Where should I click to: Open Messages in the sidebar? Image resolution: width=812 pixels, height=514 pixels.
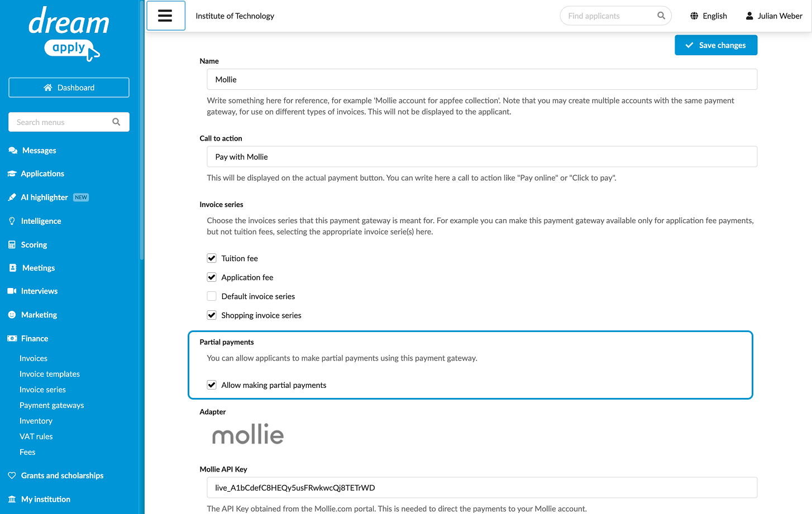pos(39,151)
